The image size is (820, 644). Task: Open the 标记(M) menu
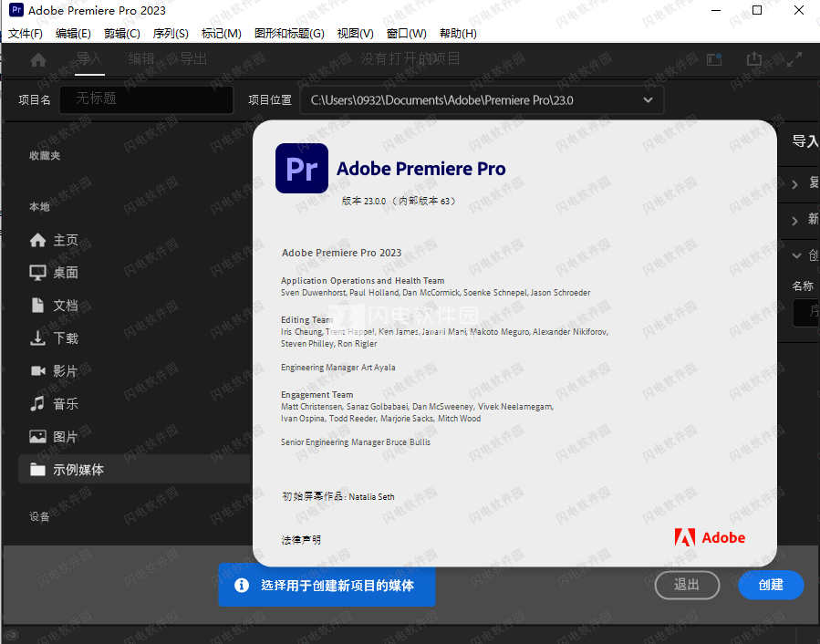[222, 34]
